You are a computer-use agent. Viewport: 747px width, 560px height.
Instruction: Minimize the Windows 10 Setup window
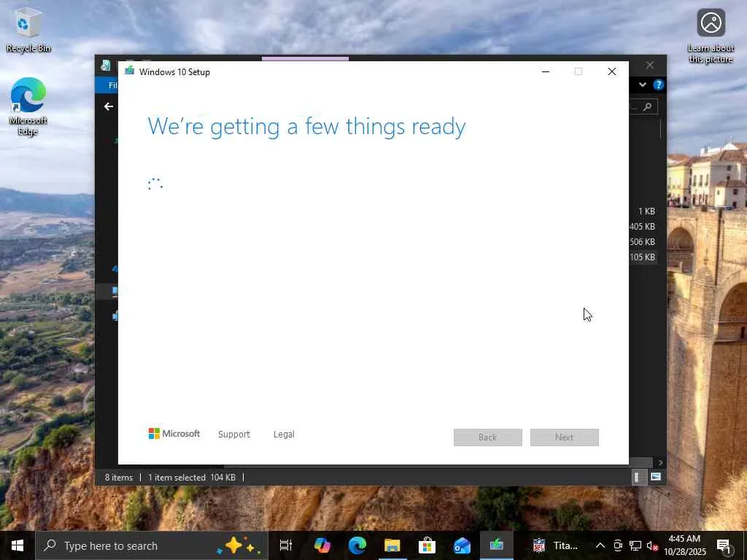point(546,71)
